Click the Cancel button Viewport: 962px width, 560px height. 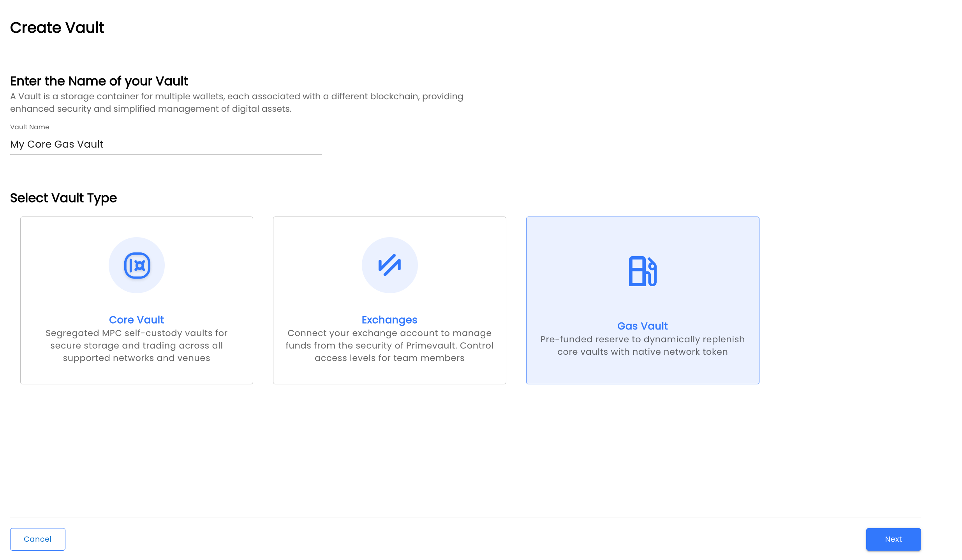[x=38, y=539]
